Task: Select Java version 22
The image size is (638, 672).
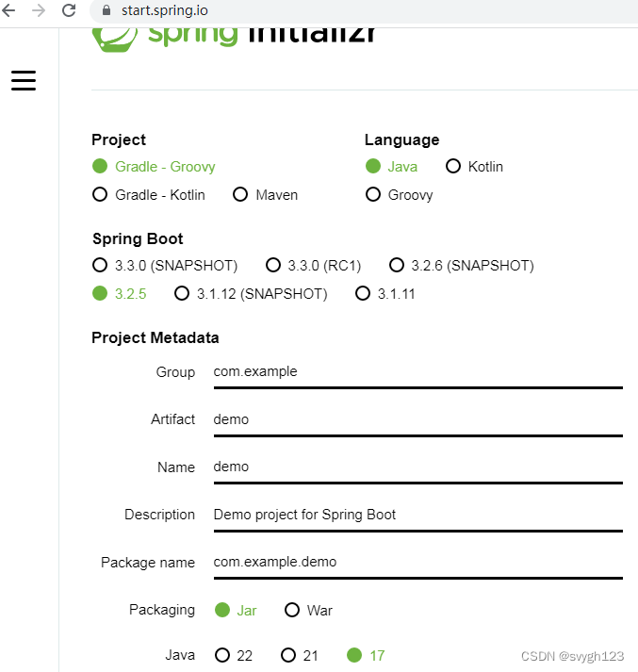Action: (x=234, y=655)
